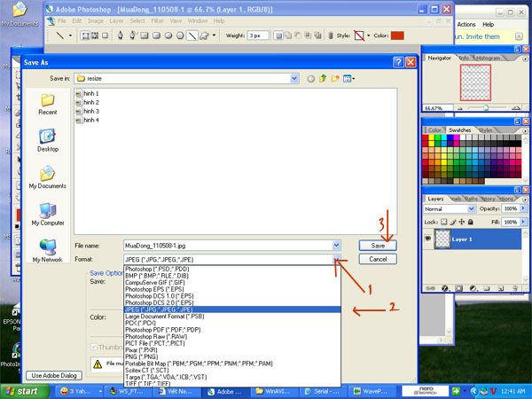The height and width of the screenshot is (399, 532).
Task: Switch to the Navigator tab
Action: coord(440,58)
